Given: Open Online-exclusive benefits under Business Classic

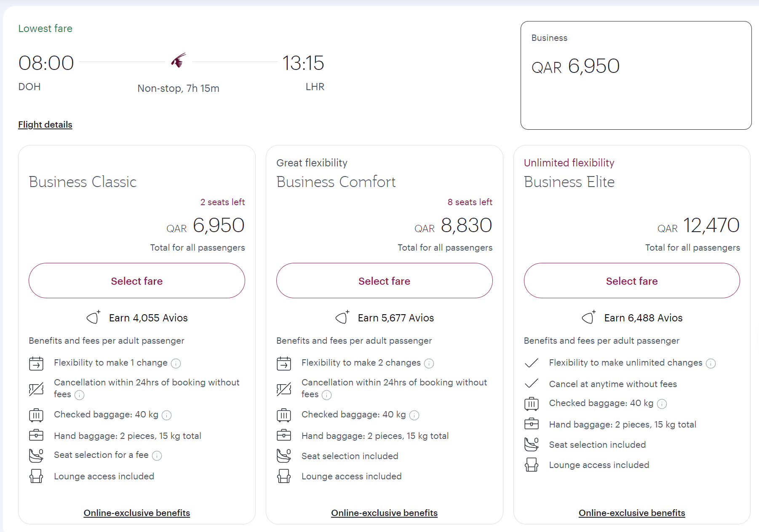Looking at the screenshot, I should coord(136,513).
